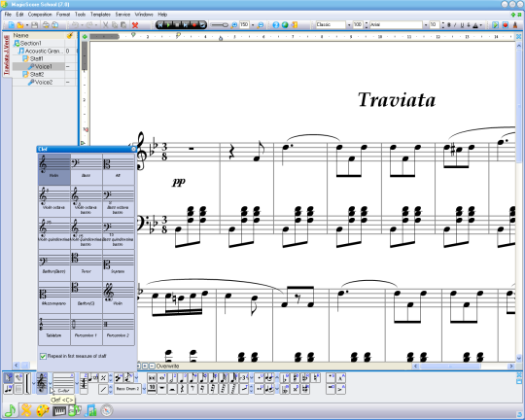Close the Clef palette panel
525x420 pixels.
point(133,149)
